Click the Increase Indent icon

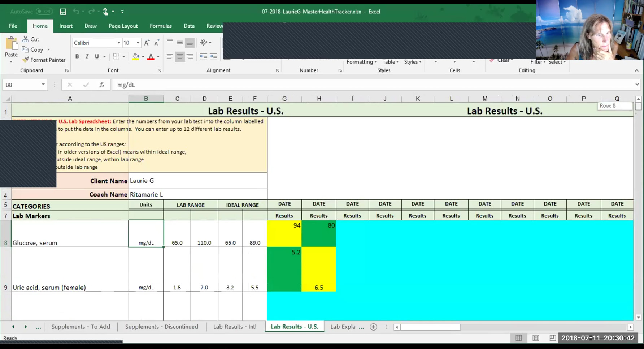pos(213,56)
